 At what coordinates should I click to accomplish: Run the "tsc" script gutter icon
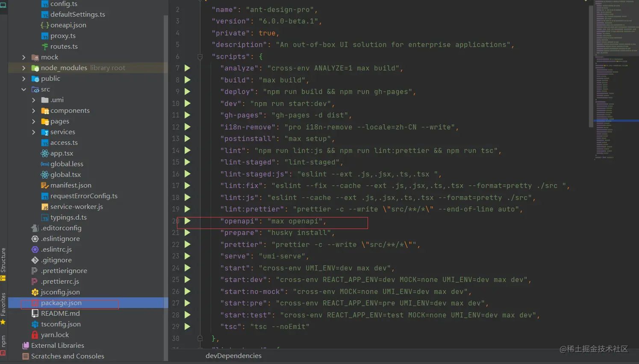[x=187, y=326]
